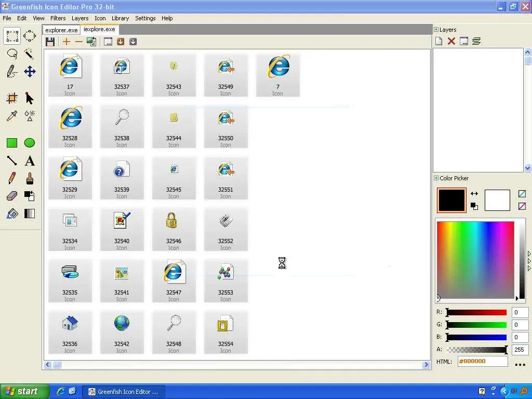Select the Ellipse Select tool
The image size is (532, 399).
coord(30,36)
